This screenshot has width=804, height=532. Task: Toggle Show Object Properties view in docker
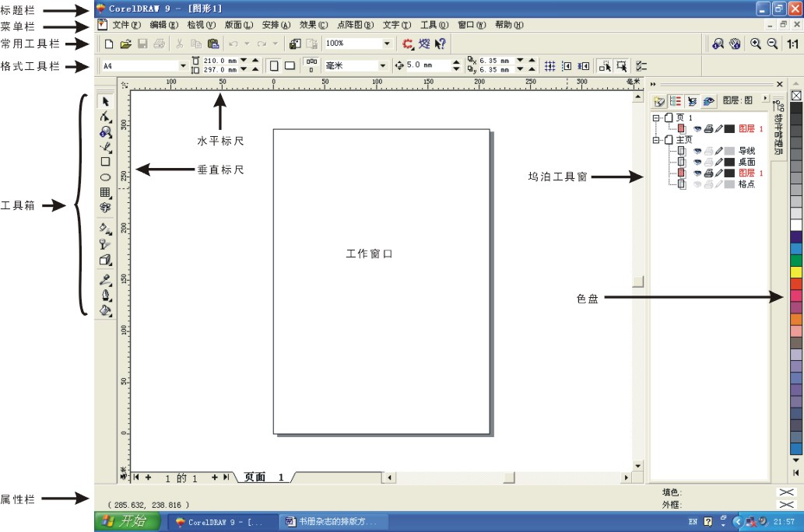click(676, 101)
